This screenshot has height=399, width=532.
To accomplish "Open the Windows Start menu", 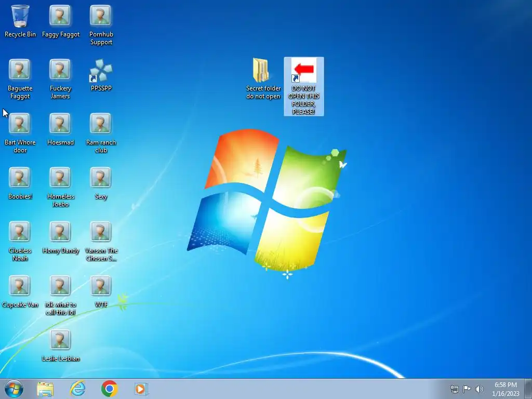I will point(14,389).
